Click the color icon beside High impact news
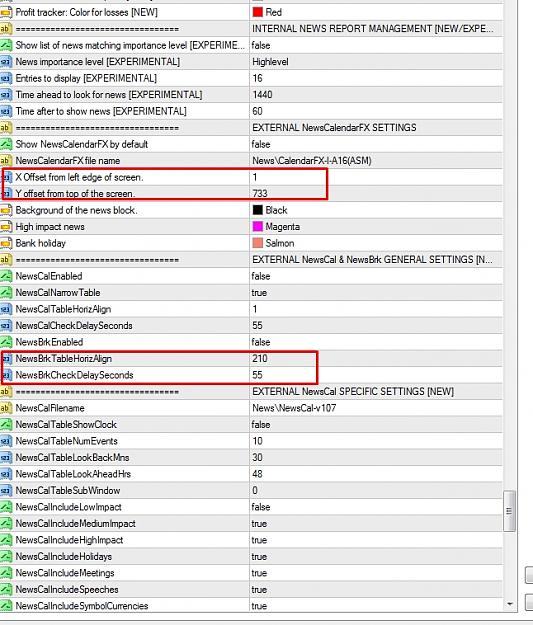 click(6, 227)
